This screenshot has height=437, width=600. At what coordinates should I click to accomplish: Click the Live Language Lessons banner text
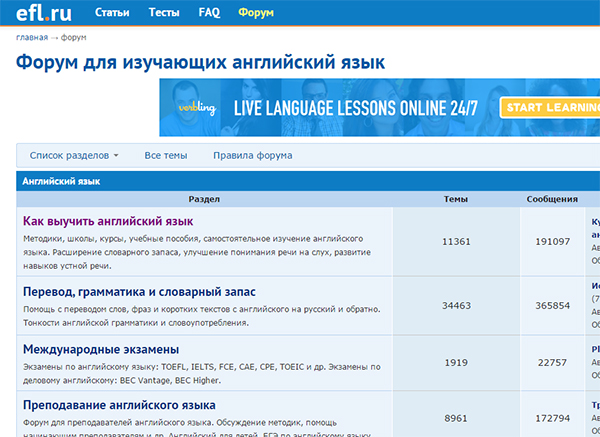357,108
